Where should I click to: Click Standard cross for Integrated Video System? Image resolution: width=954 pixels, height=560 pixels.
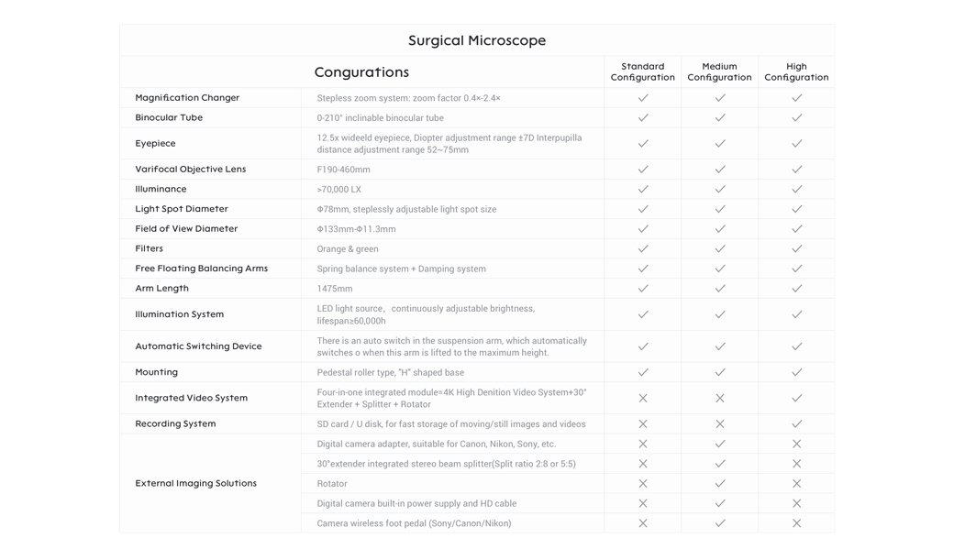point(642,399)
